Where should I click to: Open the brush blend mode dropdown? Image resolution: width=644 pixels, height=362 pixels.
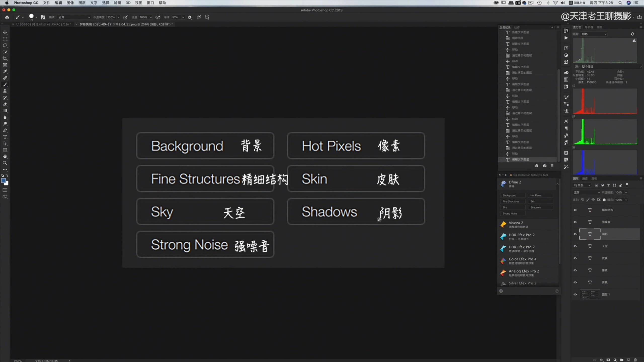tap(74, 17)
